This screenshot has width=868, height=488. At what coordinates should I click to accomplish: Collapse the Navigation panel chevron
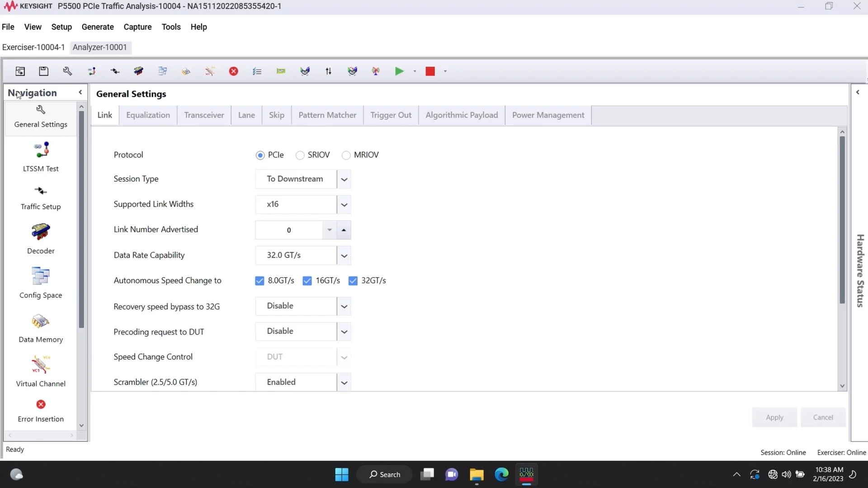pos(80,92)
